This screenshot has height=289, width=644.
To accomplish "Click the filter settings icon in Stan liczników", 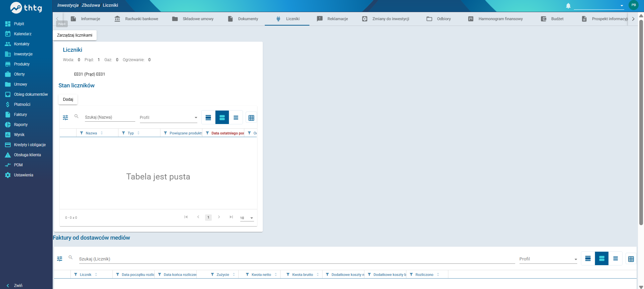I will [65, 118].
